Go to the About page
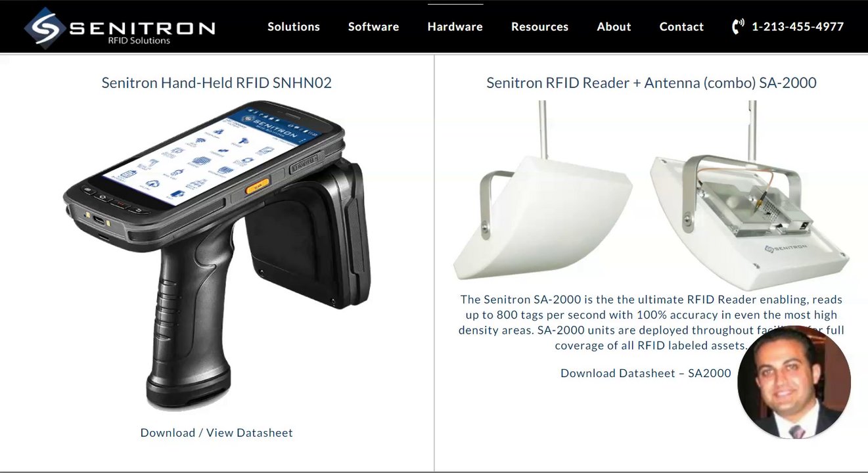 614,27
